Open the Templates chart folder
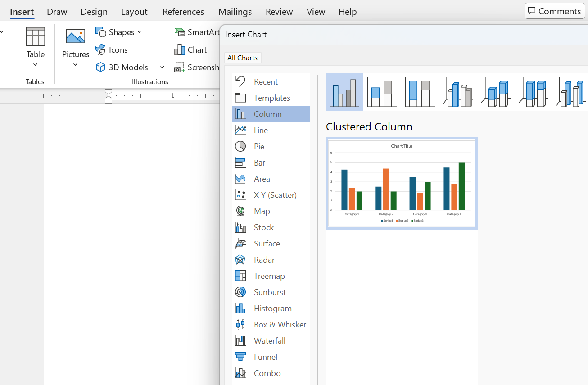 click(271, 98)
